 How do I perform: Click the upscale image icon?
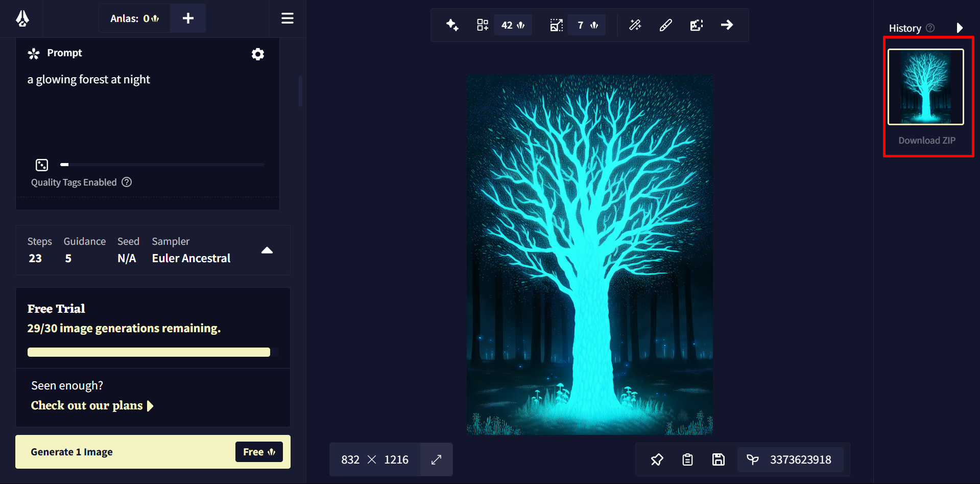coord(556,25)
